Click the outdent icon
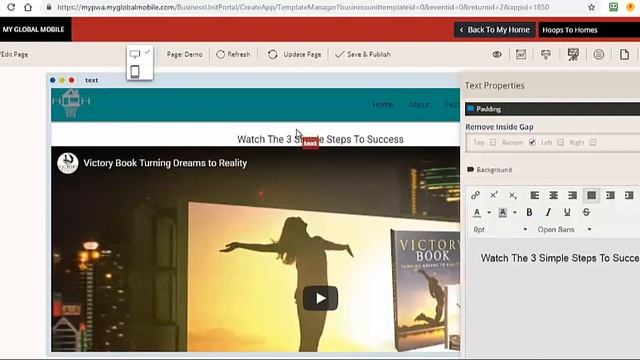The height and width of the screenshot is (360, 640). tap(610, 196)
